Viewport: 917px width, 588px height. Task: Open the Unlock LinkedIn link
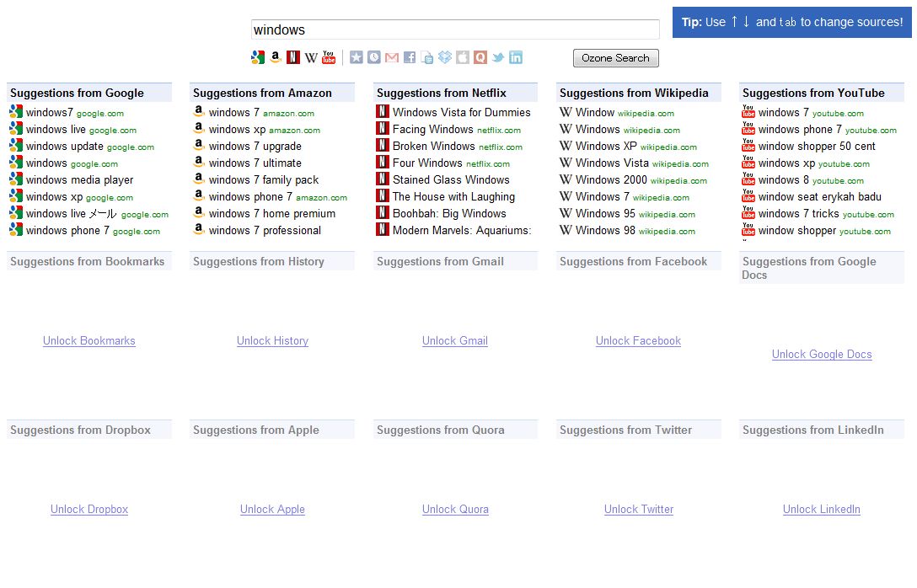click(822, 509)
